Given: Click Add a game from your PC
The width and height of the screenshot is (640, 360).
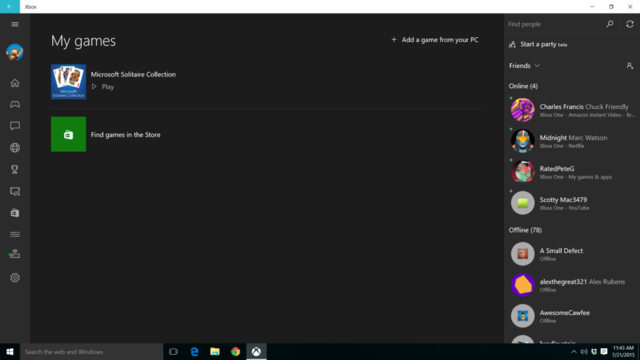Looking at the screenshot, I should (435, 40).
